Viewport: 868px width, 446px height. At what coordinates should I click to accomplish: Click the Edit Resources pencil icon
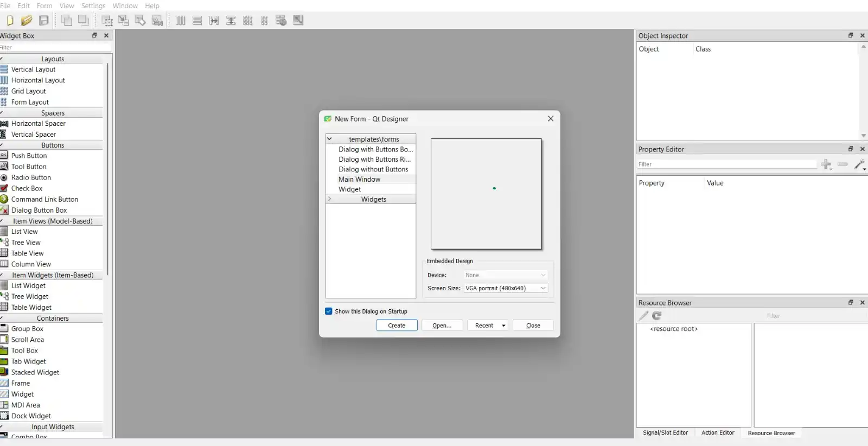(643, 316)
